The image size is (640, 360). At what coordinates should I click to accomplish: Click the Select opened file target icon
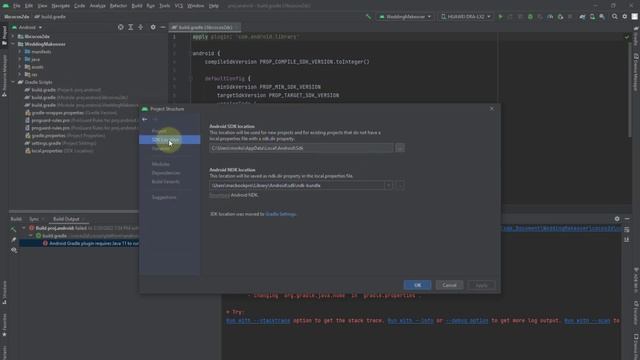(x=120, y=27)
